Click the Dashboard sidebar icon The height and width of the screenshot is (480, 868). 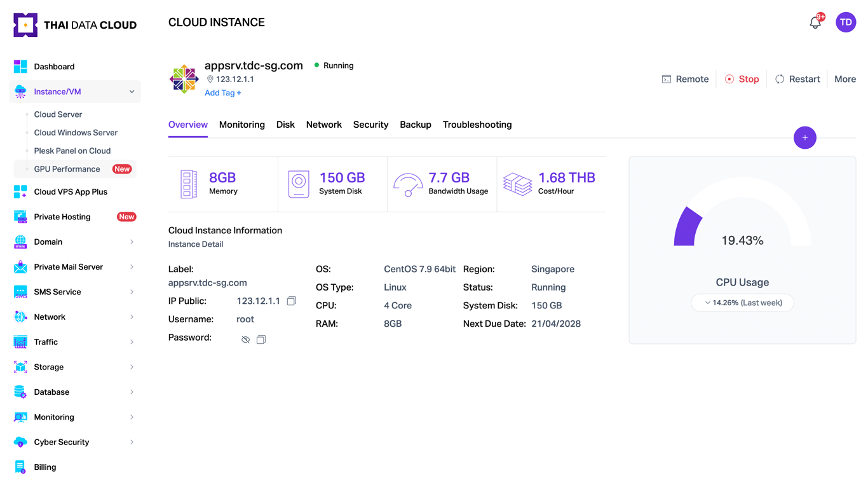tap(20, 66)
